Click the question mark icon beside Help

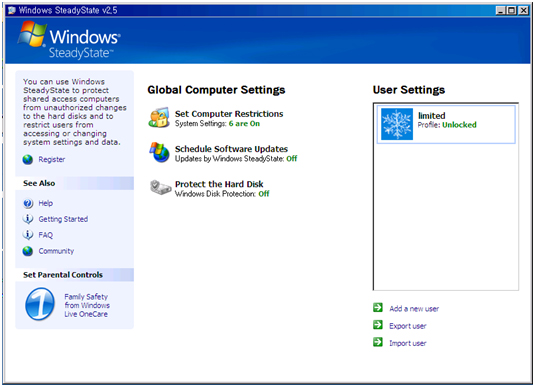[x=28, y=203]
